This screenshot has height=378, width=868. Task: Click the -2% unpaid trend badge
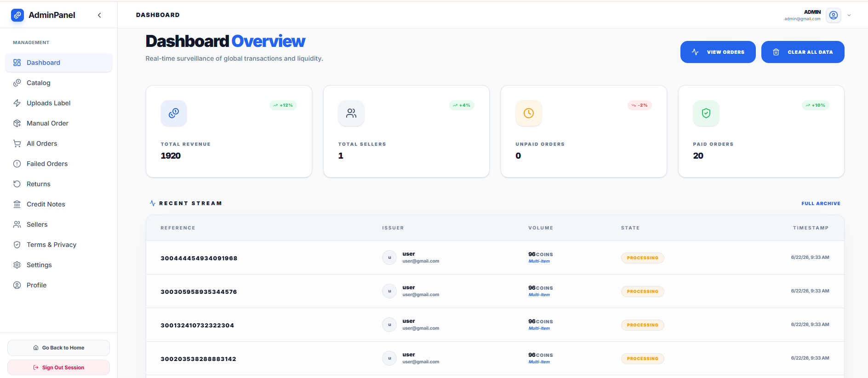click(640, 105)
